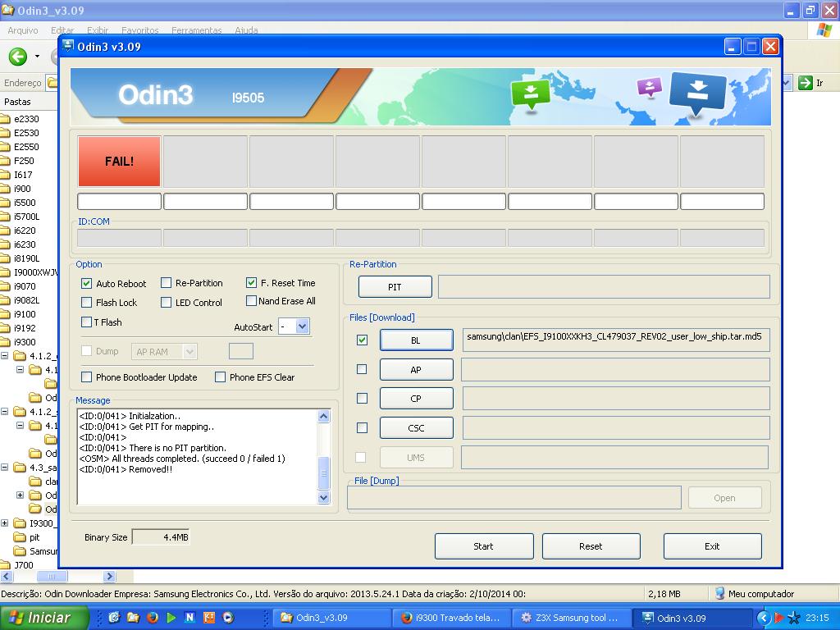Click the Start button in Odin
This screenshot has height=630, width=840.
484,546
